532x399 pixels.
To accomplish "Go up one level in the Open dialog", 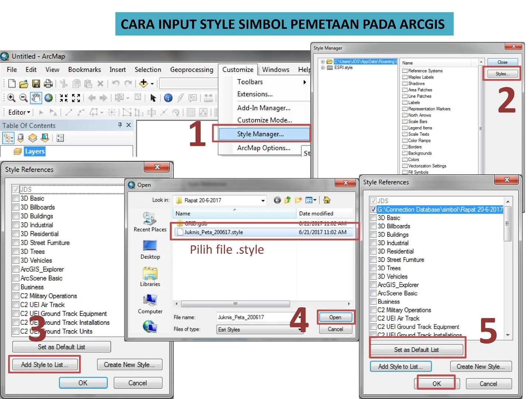I will click(x=288, y=200).
